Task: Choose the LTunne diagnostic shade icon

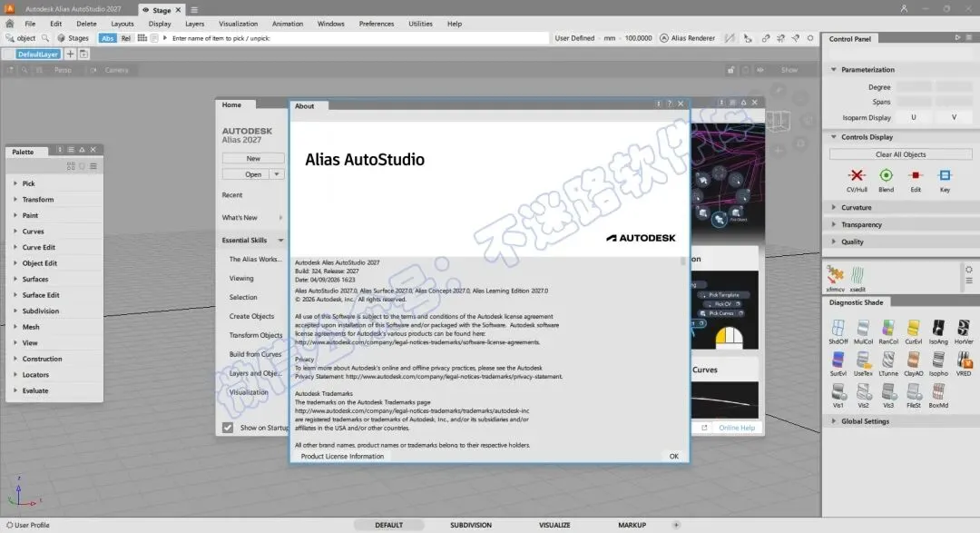Action: pyautogui.click(x=888, y=360)
